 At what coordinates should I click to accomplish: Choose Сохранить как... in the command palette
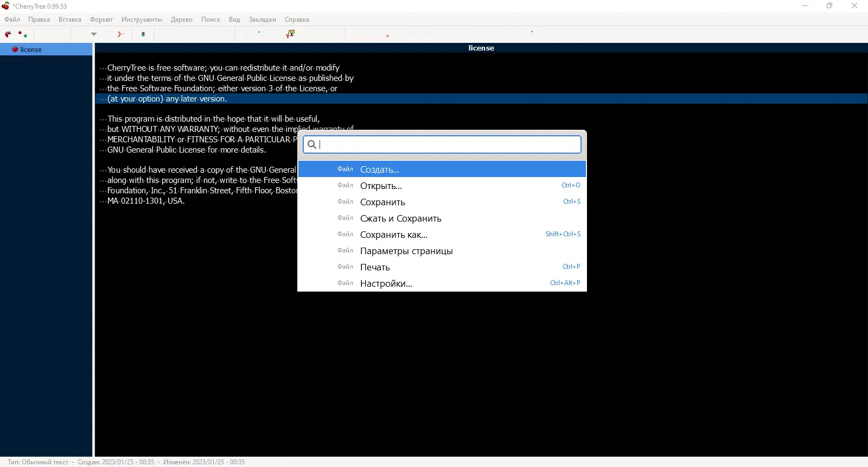tap(442, 234)
